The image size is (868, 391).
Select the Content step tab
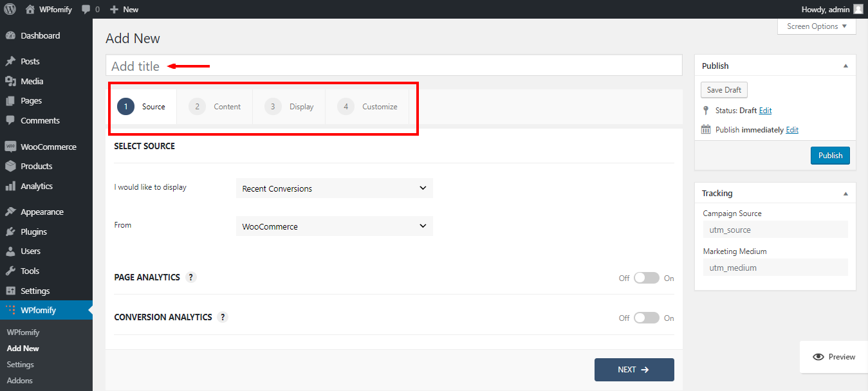click(x=215, y=107)
